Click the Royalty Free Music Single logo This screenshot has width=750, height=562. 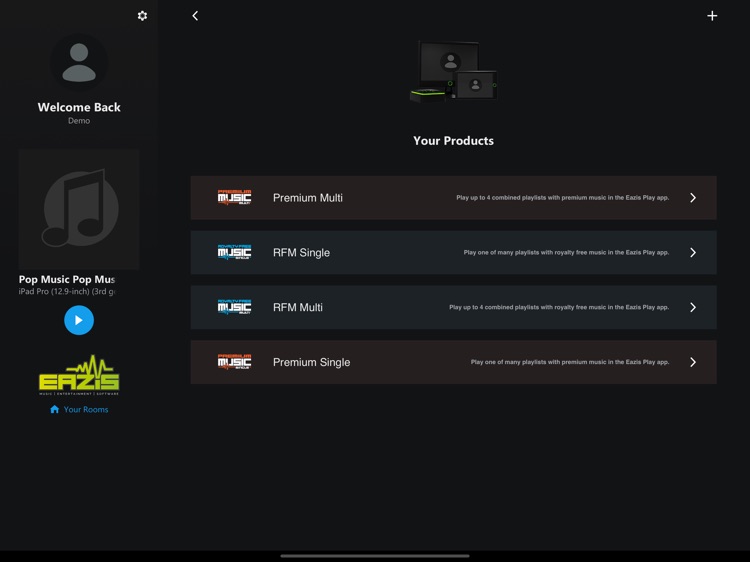coord(234,253)
